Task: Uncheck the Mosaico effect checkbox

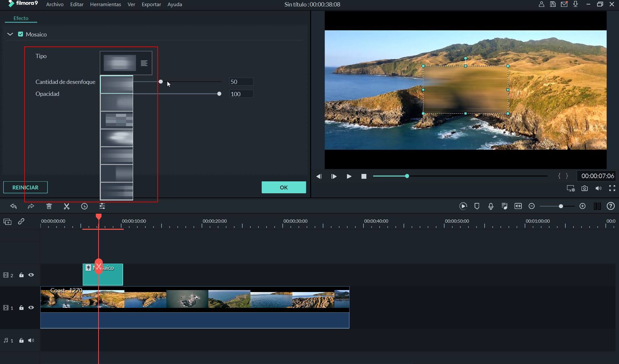Action: (21, 34)
